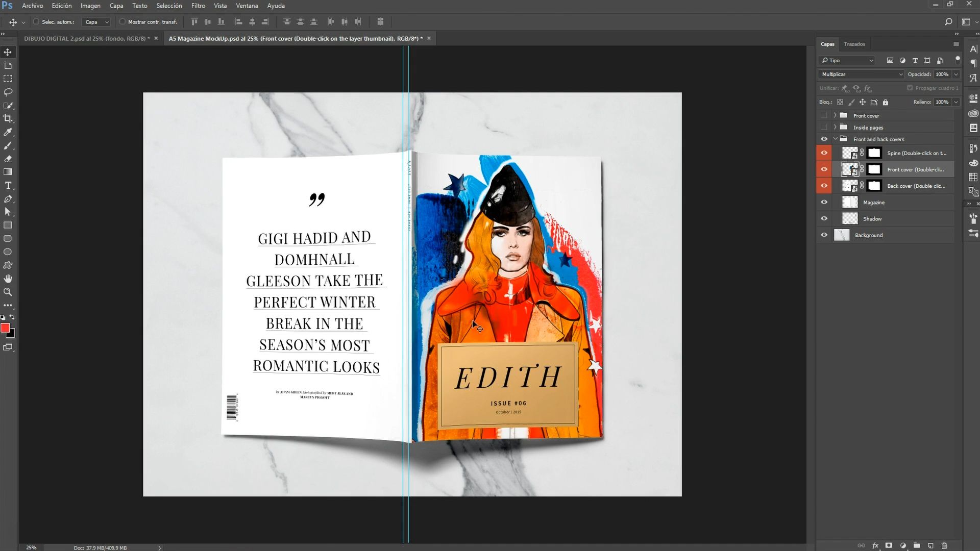Open the Filtro menu
The height and width of the screenshot is (551, 980).
(x=198, y=6)
